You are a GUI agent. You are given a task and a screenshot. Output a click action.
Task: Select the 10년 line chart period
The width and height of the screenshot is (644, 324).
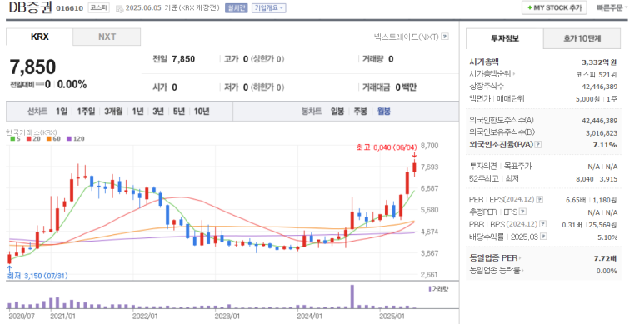(202, 112)
